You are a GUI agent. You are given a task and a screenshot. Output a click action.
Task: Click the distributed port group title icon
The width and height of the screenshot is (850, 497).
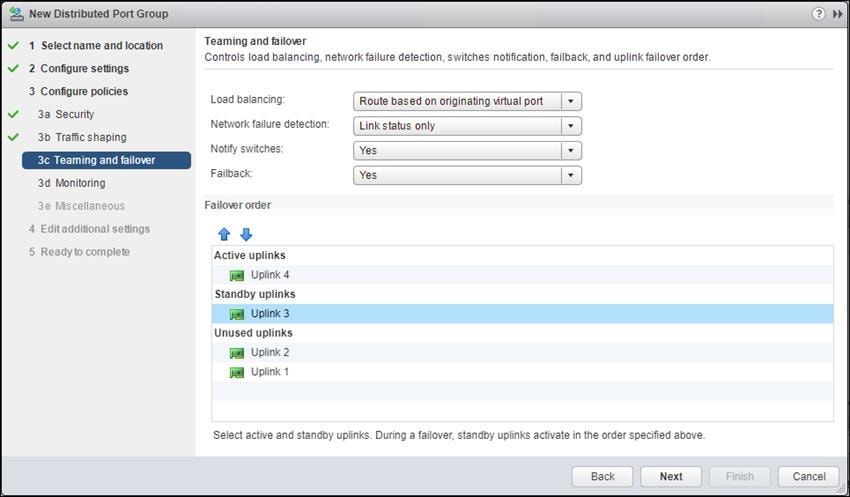coord(17,14)
